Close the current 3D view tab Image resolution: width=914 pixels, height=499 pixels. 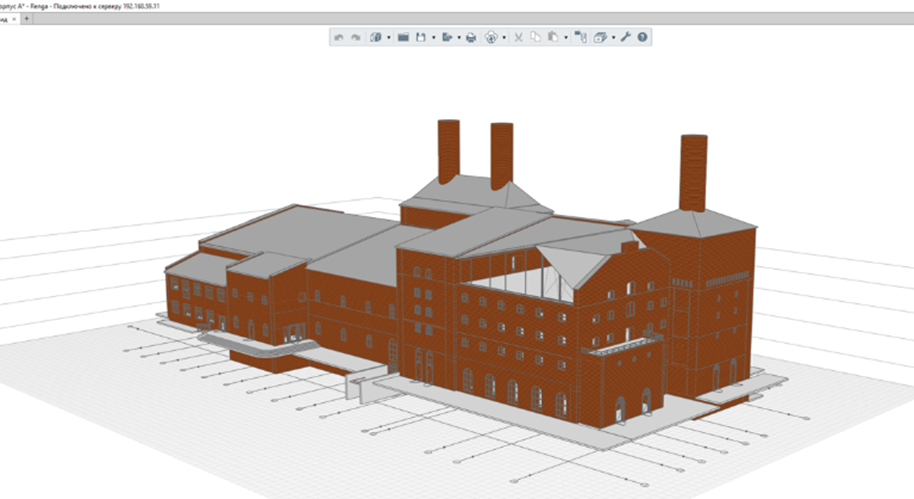(x=15, y=19)
